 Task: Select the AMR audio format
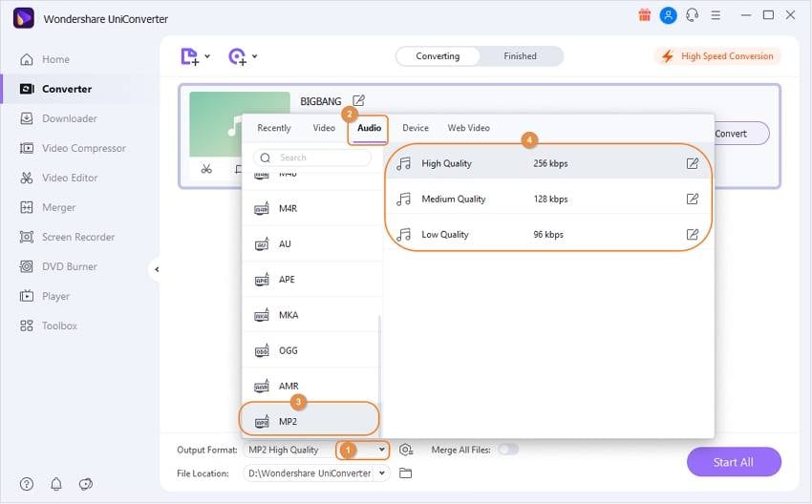[311, 386]
